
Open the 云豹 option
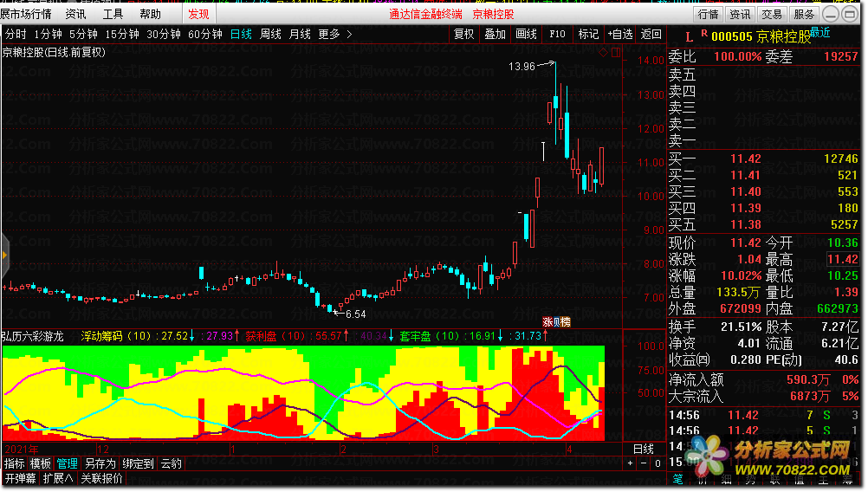(x=171, y=463)
